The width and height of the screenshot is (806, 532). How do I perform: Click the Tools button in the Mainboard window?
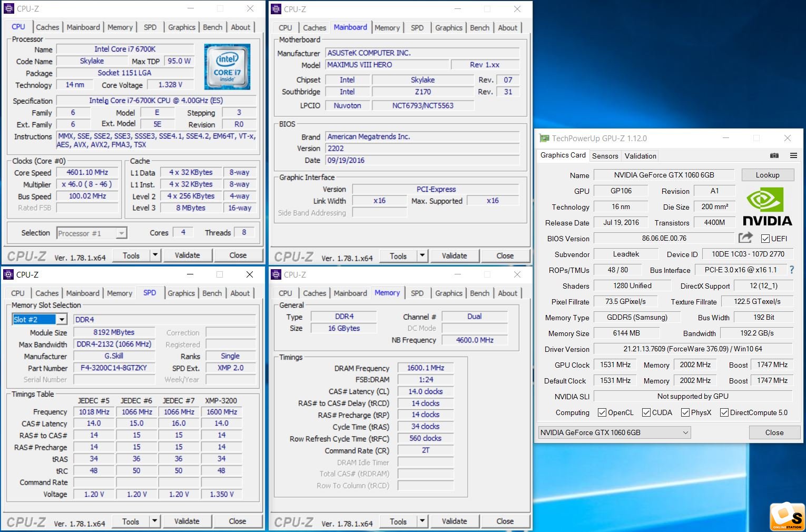398,256
